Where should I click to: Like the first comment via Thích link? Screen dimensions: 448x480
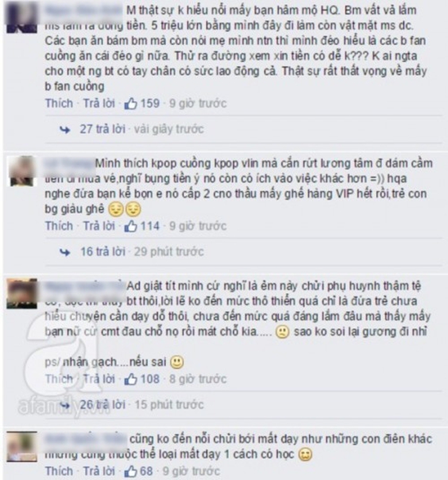(x=59, y=103)
